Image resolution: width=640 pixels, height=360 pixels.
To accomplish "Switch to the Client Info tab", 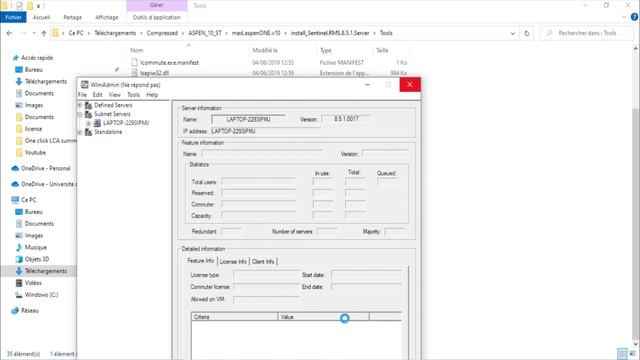I will (263, 262).
